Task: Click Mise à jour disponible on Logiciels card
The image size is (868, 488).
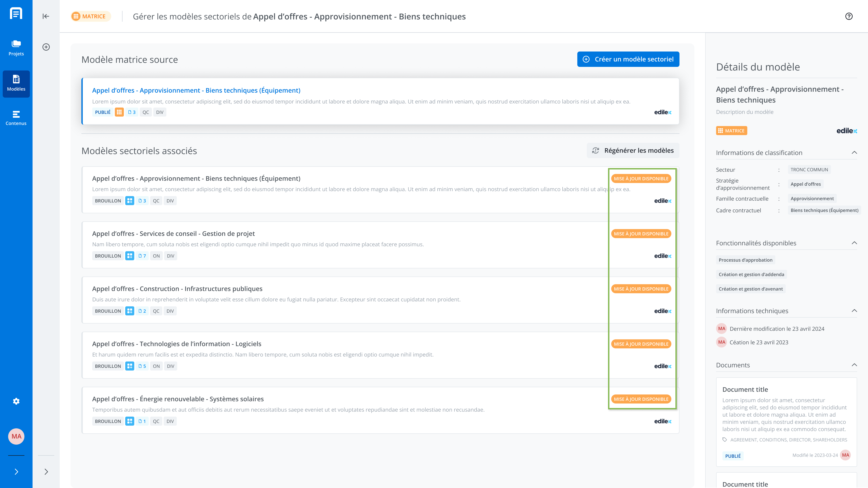Action: point(641,344)
